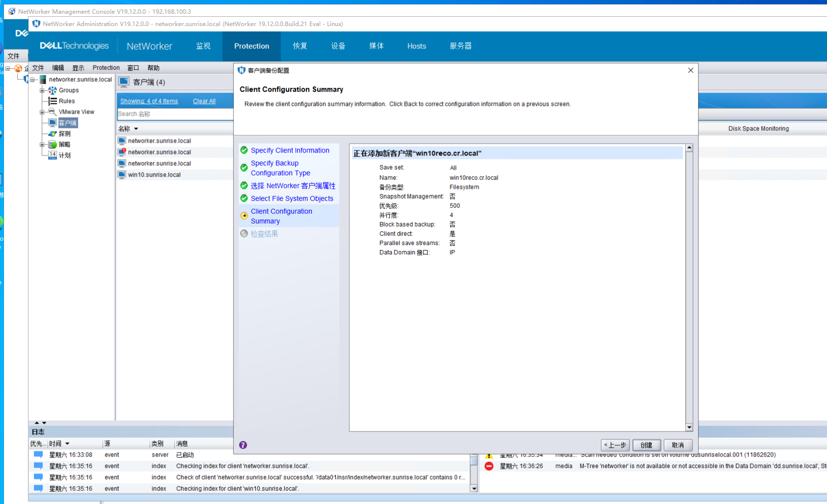827x504 pixels.
Task: Open the 服务器 tab
Action: point(461,46)
